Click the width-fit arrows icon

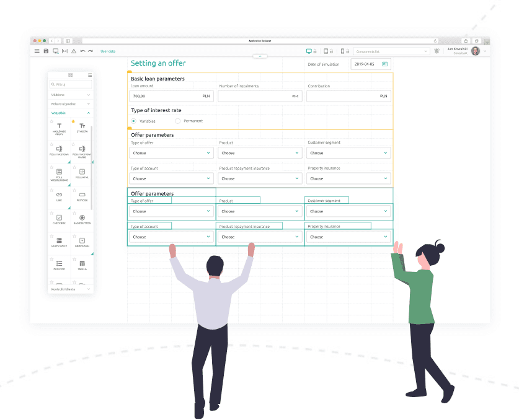click(x=65, y=51)
